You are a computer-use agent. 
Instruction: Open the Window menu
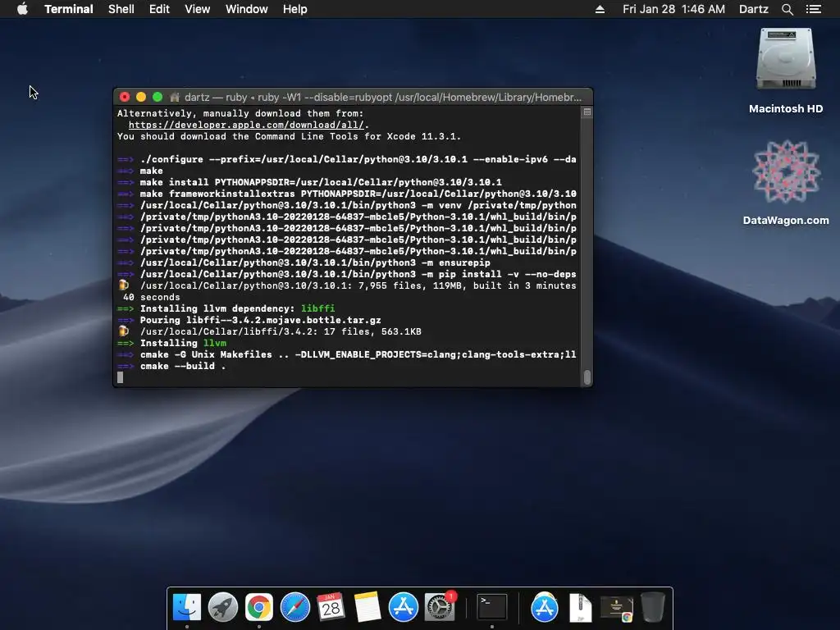coord(246,9)
